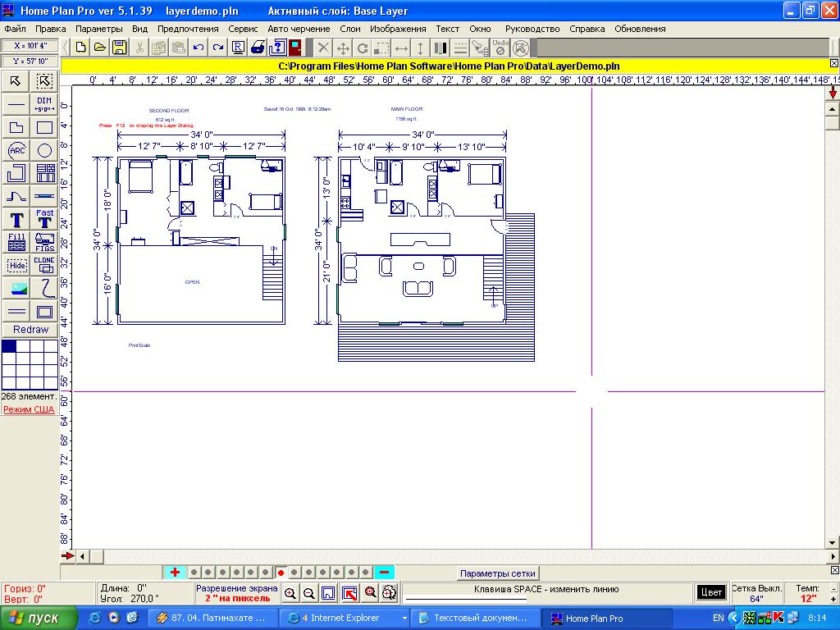
Task: Select the DIM dimension tool
Action: (44, 104)
